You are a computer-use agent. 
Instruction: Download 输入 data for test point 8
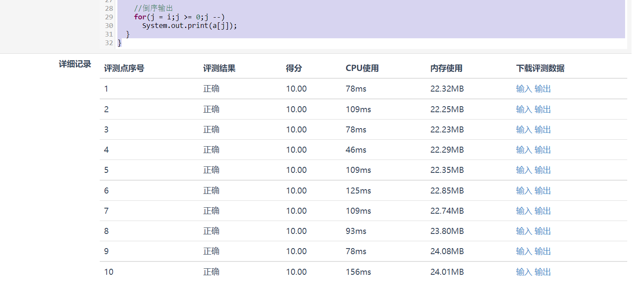[524, 231]
